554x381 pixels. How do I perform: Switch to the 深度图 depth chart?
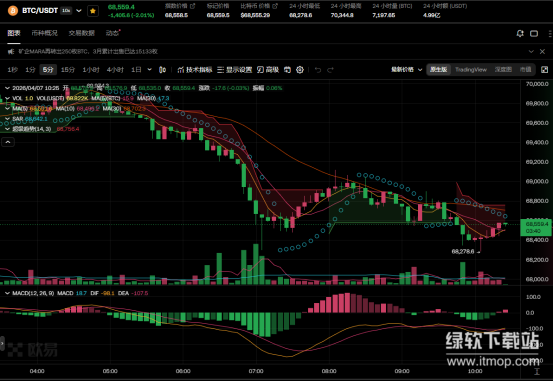click(x=503, y=70)
